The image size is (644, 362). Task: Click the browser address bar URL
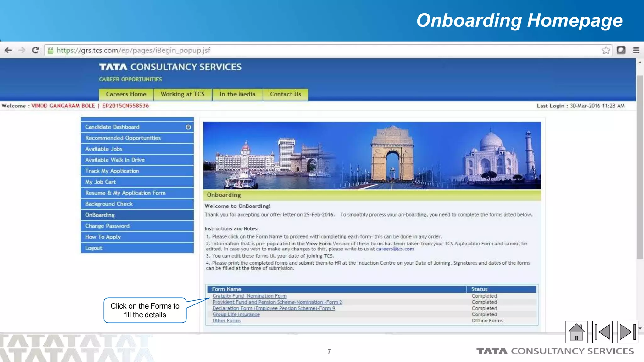[x=133, y=50]
